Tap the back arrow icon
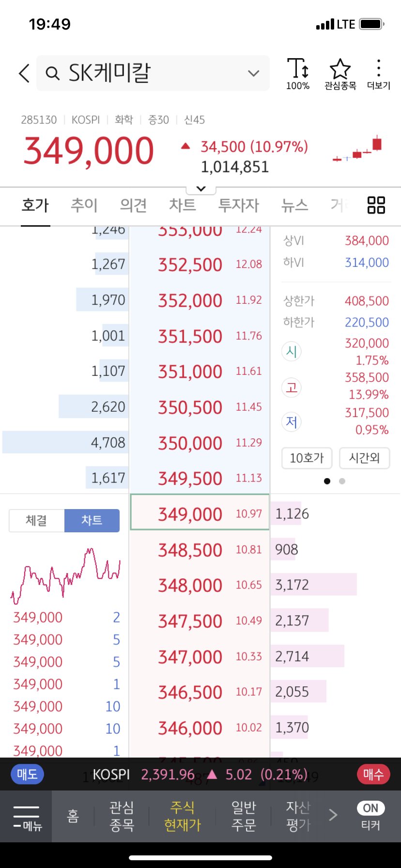Viewport: 401px width, 868px height. coord(24,73)
